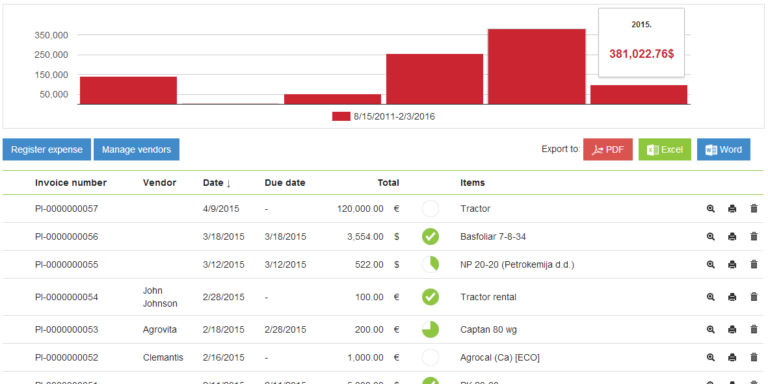This screenshot has width=768, height=384.
Task: Click the Register expense button
Action: click(x=47, y=149)
